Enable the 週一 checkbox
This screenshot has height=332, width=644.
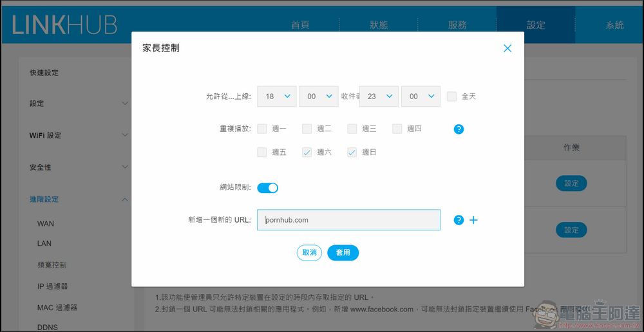point(262,129)
